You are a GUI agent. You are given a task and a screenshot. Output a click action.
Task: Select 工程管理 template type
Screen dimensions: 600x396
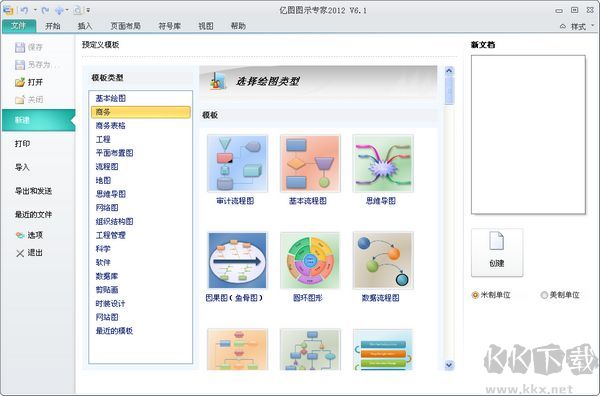click(x=110, y=235)
